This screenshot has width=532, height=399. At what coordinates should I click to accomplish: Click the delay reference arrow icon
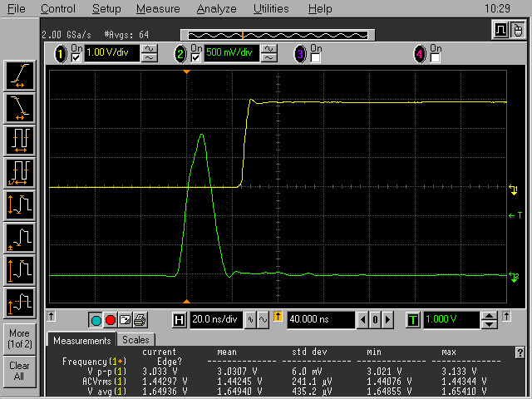tap(278, 317)
